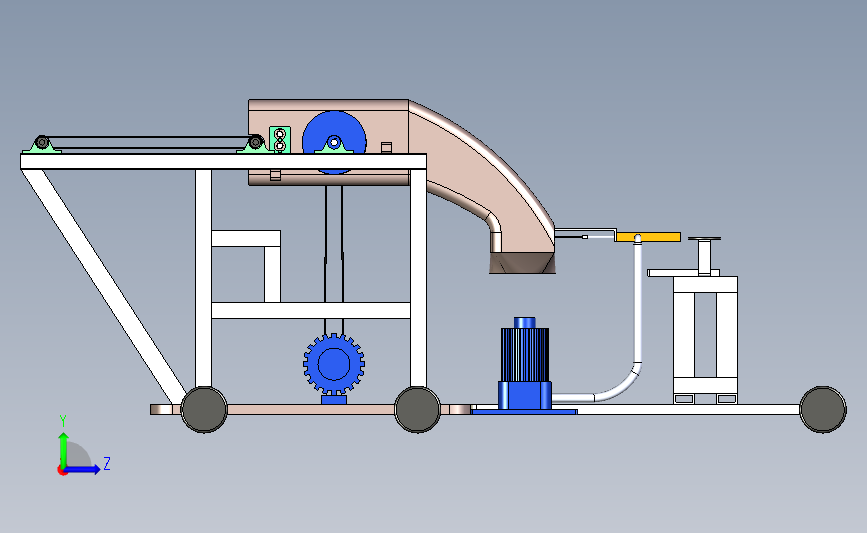
Task: Pick the right conveyor roller near the housing
Action: click(x=255, y=143)
